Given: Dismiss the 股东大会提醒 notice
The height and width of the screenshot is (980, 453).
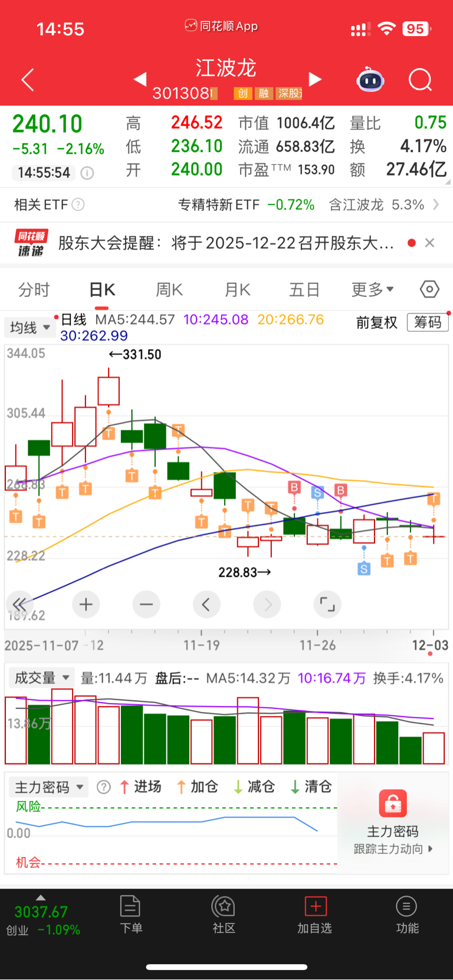Looking at the screenshot, I should click(429, 243).
